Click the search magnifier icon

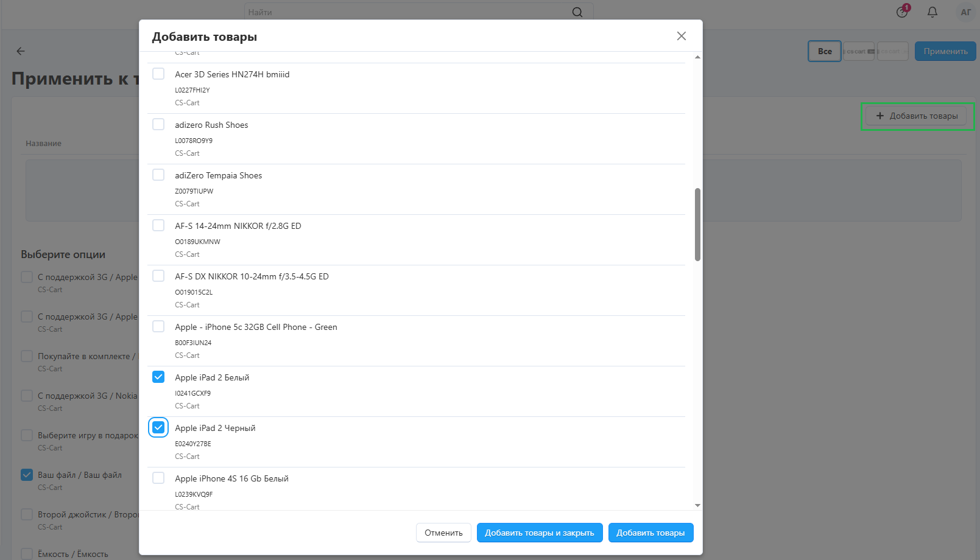pos(577,12)
